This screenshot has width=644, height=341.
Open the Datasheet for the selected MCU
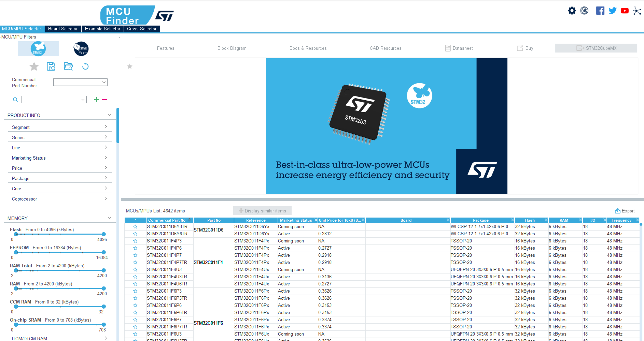(x=459, y=48)
